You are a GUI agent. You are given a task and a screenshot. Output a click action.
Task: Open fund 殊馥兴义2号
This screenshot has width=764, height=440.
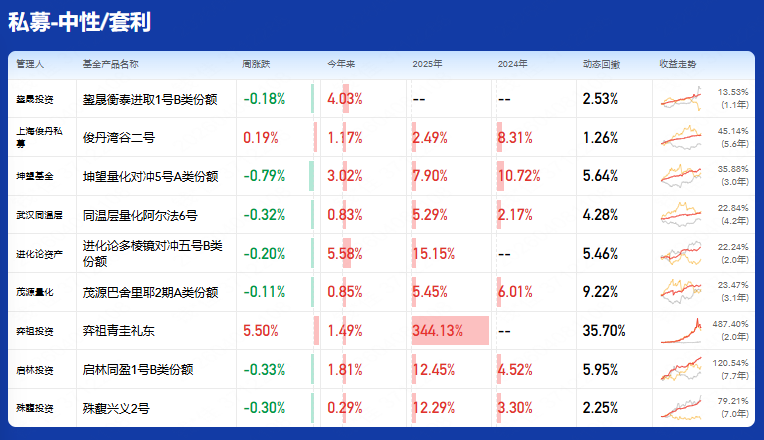pos(116,408)
